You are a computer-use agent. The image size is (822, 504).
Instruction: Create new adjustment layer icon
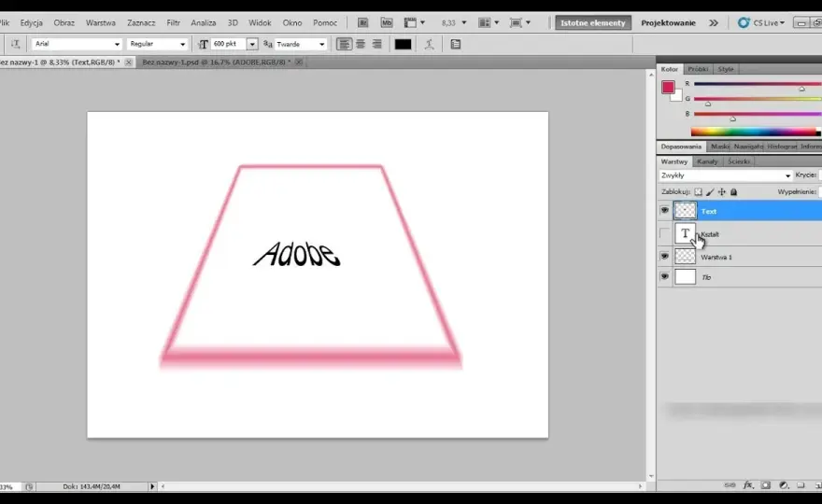click(783, 485)
